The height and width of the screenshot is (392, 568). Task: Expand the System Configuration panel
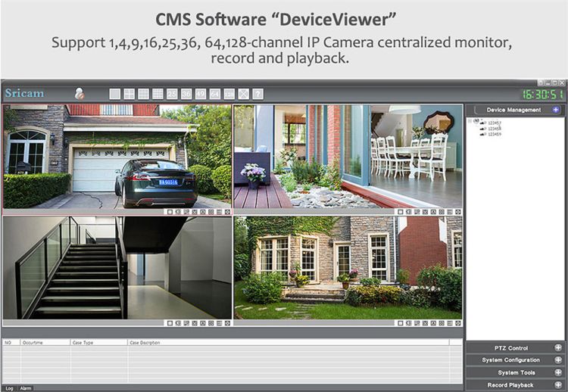click(x=557, y=360)
